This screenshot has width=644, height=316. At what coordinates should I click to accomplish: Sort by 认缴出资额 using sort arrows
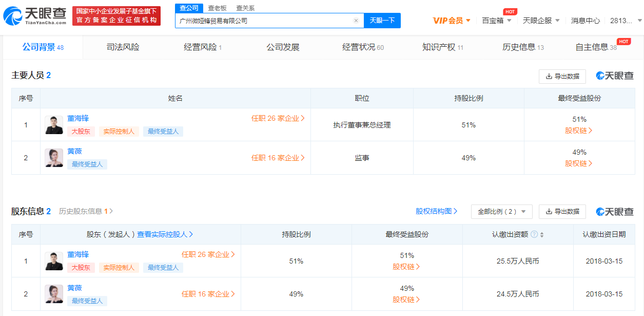542,234
